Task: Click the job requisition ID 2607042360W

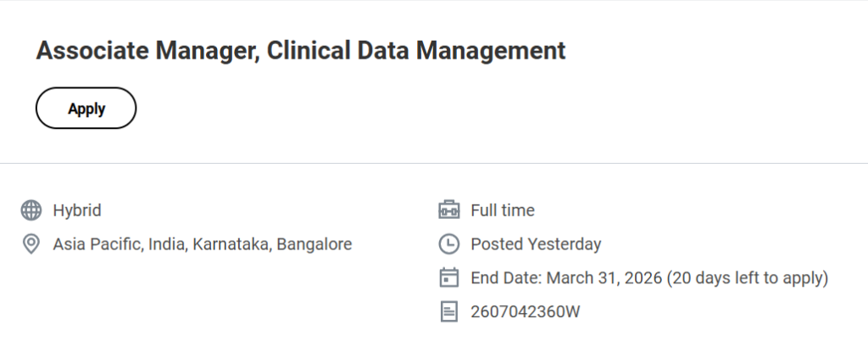Action: point(526,312)
